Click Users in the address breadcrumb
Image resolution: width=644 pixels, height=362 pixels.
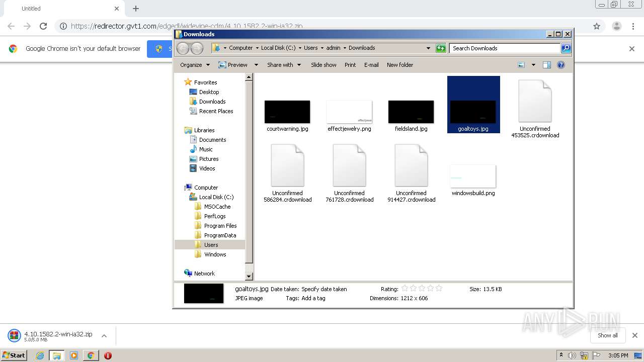(x=310, y=48)
